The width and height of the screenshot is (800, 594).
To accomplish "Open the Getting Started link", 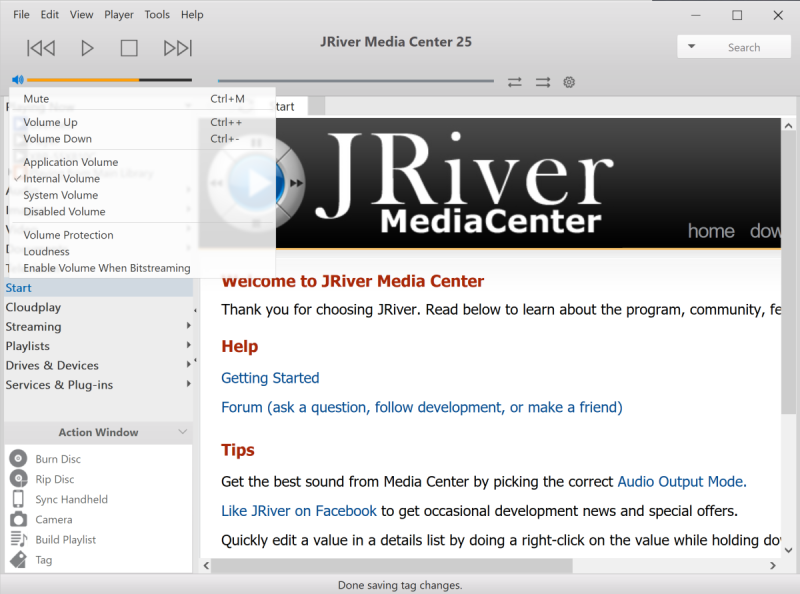I will (270, 378).
